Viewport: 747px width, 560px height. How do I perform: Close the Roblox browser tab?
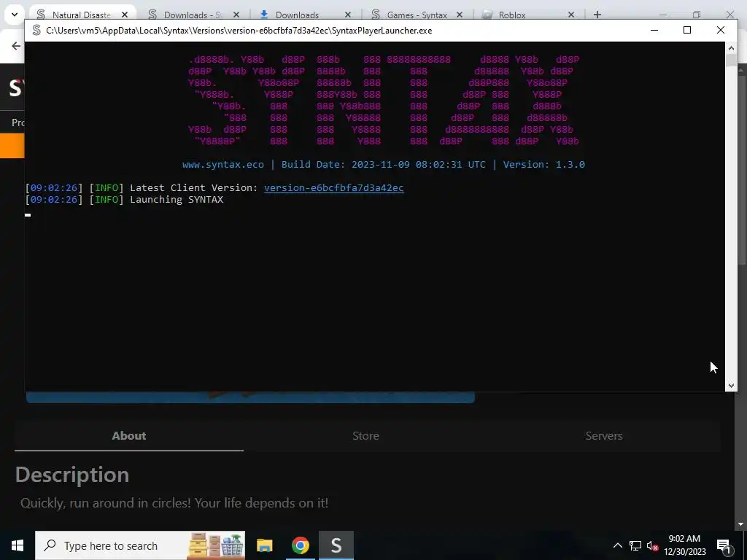570,15
